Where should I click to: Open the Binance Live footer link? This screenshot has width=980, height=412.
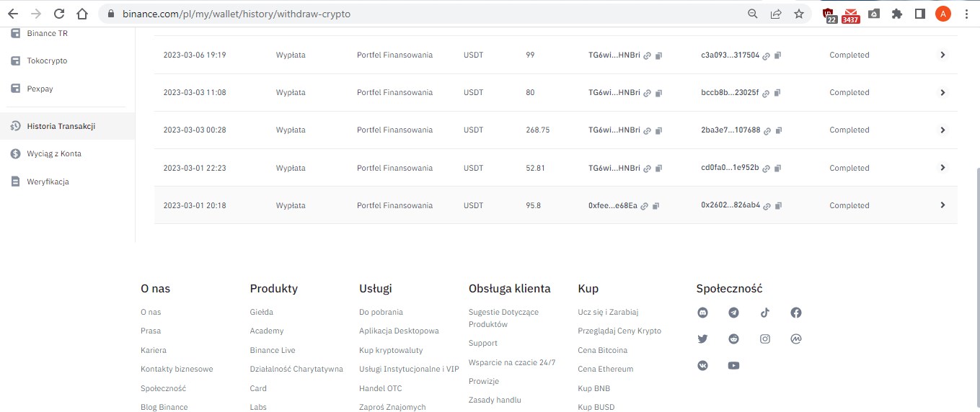click(273, 350)
